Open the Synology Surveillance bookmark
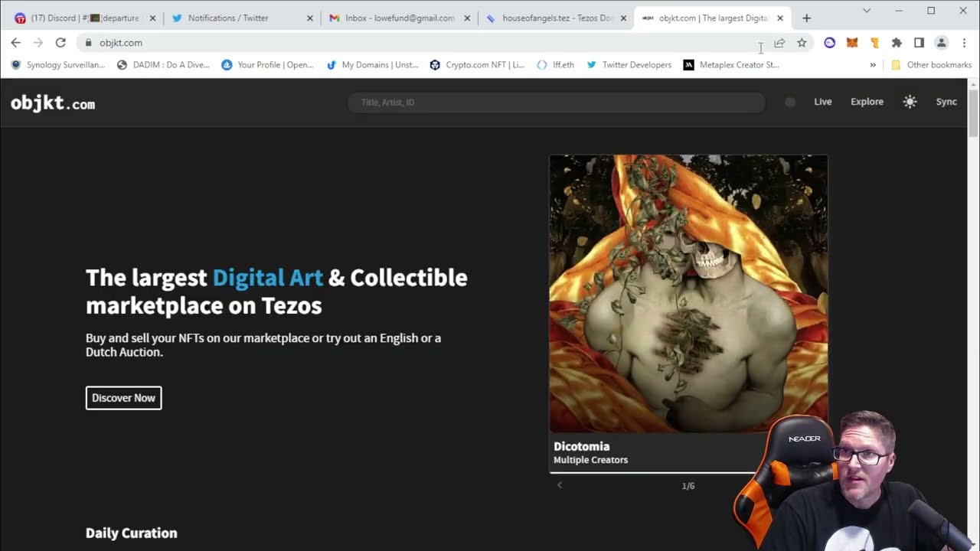This screenshot has height=551, width=980. click(x=58, y=65)
